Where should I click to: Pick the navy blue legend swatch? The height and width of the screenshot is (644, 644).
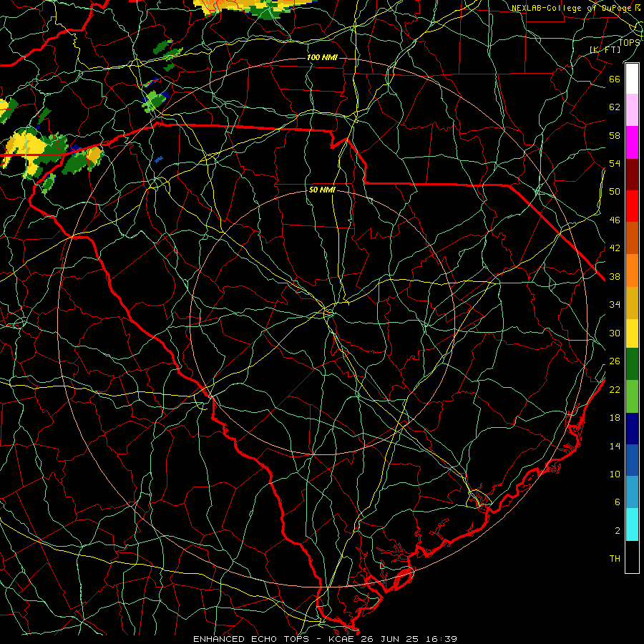pyautogui.click(x=632, y=429)
